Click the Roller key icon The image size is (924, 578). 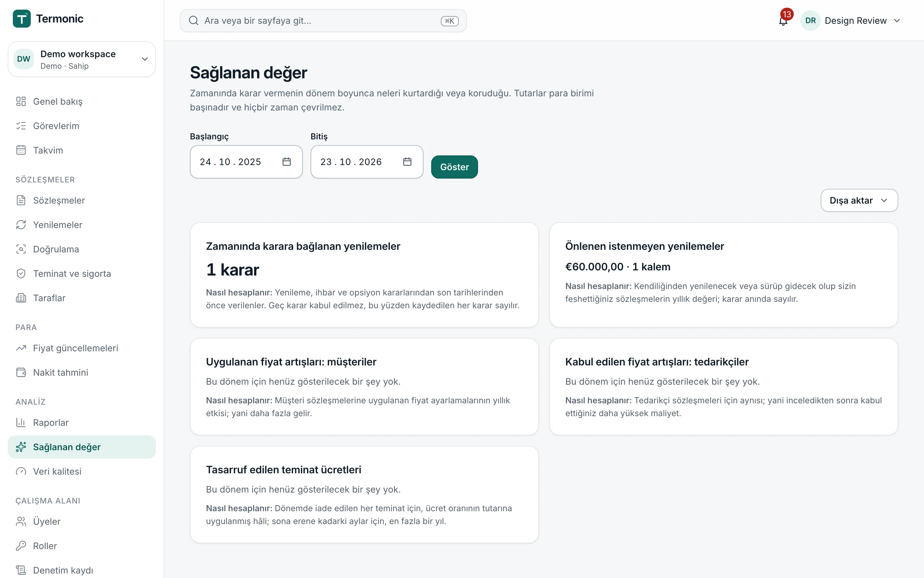[21, 546]
